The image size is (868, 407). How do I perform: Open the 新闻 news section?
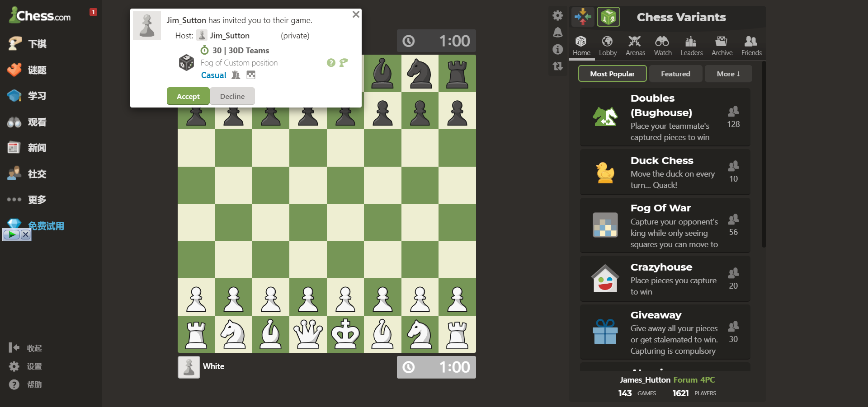click(x=27, y=148)
